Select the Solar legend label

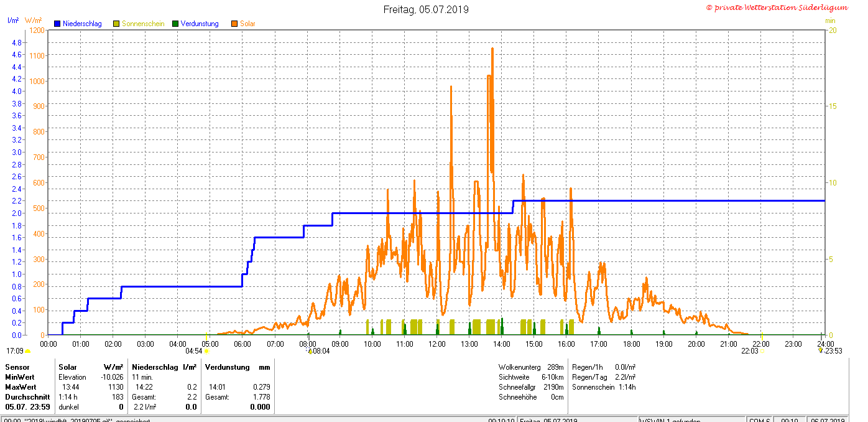coord(247,24)
